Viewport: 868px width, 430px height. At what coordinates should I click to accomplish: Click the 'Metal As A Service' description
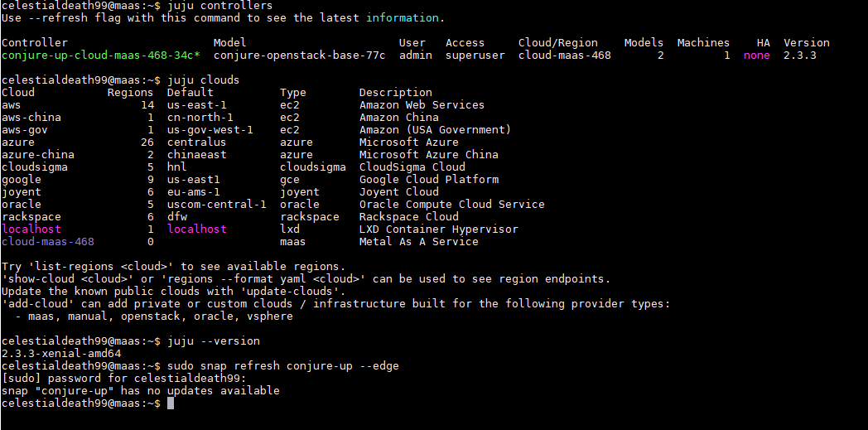pyautogui.click(x=418, y=242)
